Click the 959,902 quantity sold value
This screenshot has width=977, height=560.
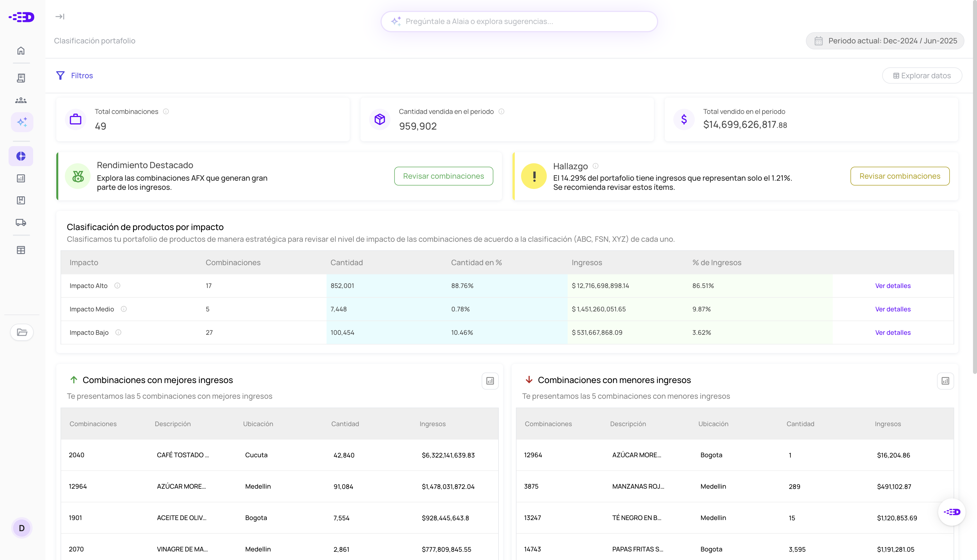point(418,126)
